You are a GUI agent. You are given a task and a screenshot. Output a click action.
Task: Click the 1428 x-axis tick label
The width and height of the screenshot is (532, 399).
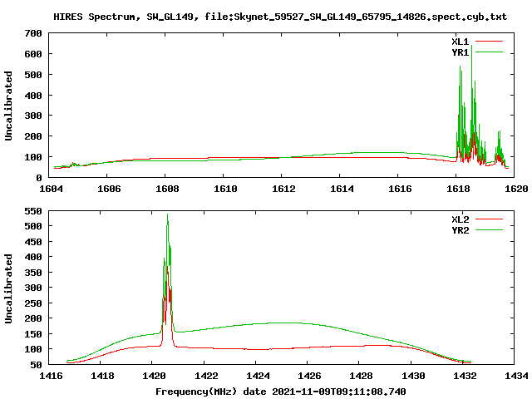coord(361,376)
